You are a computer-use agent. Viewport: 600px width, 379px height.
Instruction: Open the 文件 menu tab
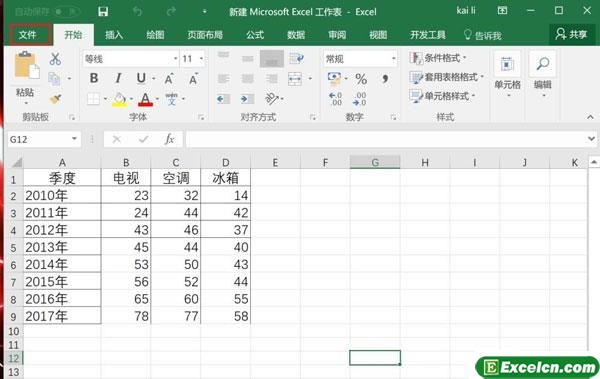click(x=28, y=35)
